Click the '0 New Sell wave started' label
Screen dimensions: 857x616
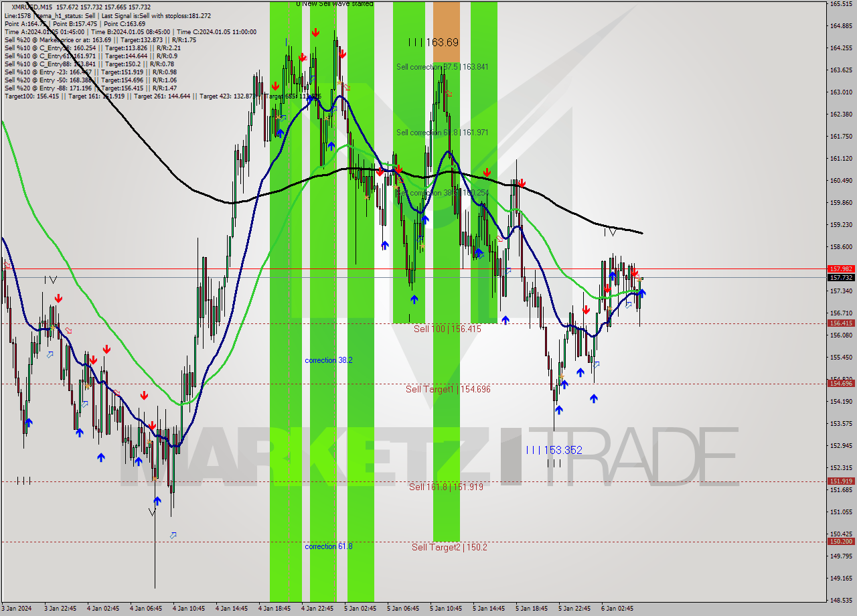335,4
